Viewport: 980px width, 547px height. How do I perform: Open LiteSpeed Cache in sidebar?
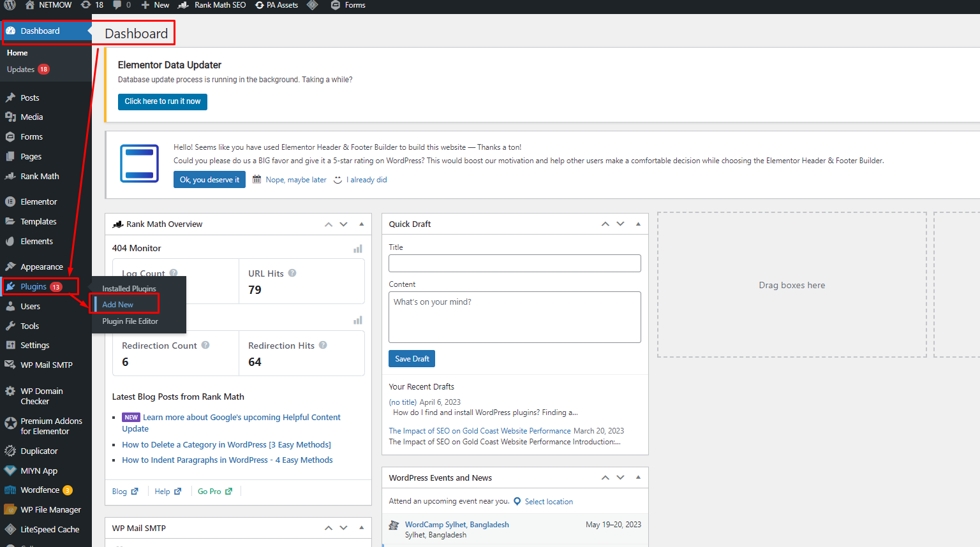click(46, 530)
